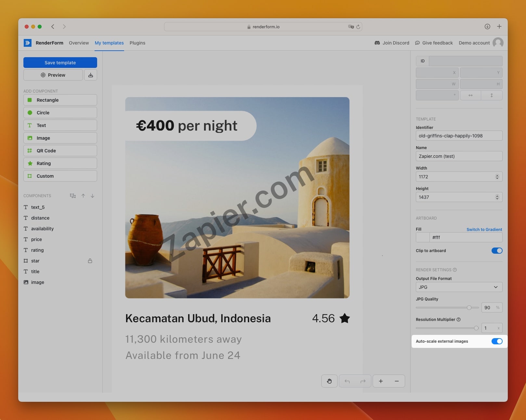
Task: Click the translate icon in address bar
Action: [351, 27]
